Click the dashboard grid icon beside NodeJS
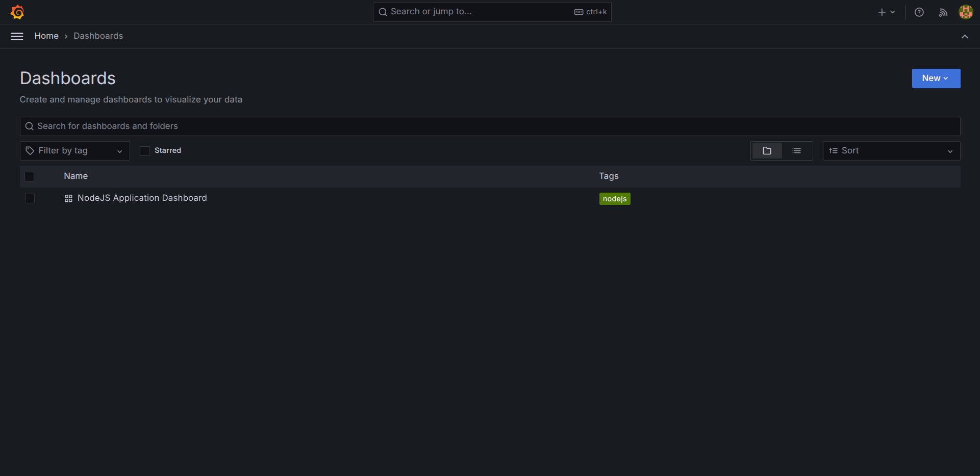Viewport: 980px width, 476px height. pyautogui.click(x=68, y=199)
